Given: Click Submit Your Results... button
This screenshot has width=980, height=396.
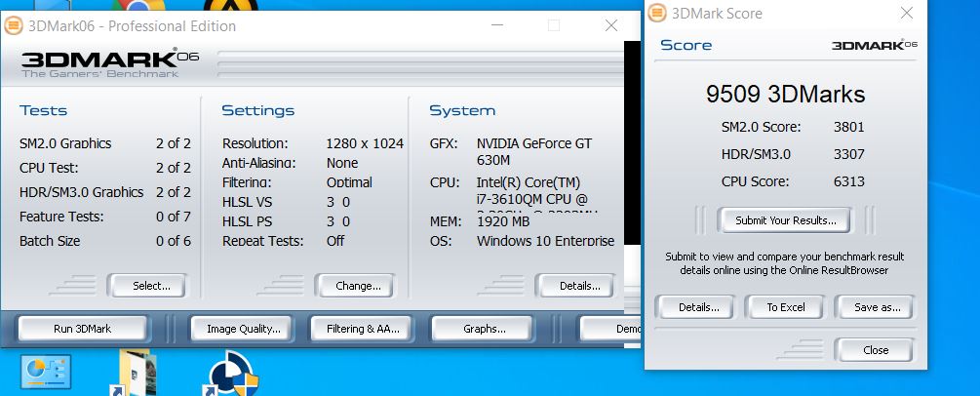Looking at the screenshot, I should click(x=785, y=220).
